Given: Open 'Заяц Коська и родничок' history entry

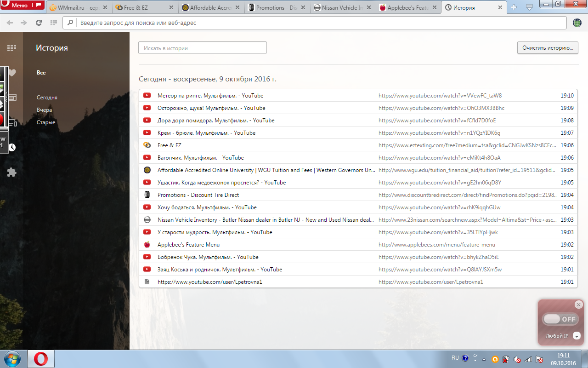Looking at the screenshot, I should click(220, 270).
